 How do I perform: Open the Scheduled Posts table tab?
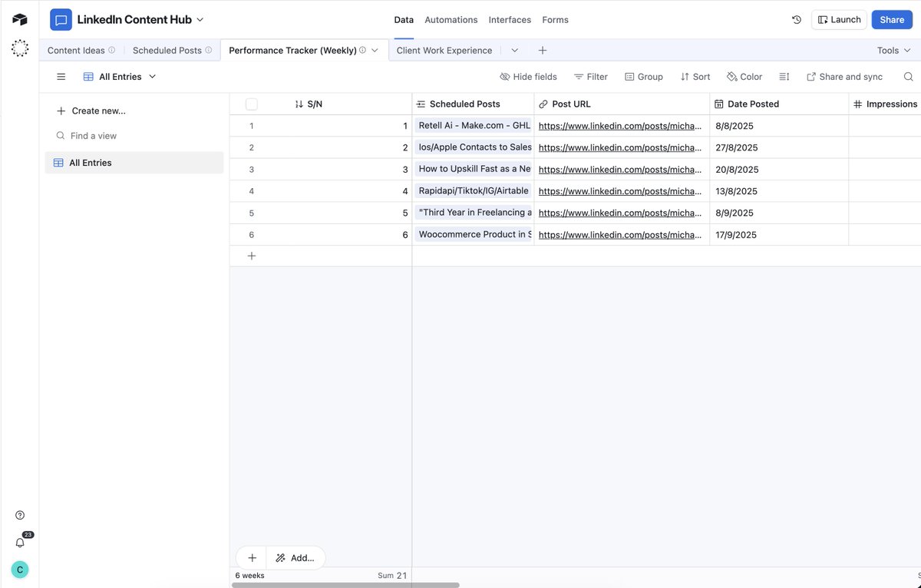(167, 51)
